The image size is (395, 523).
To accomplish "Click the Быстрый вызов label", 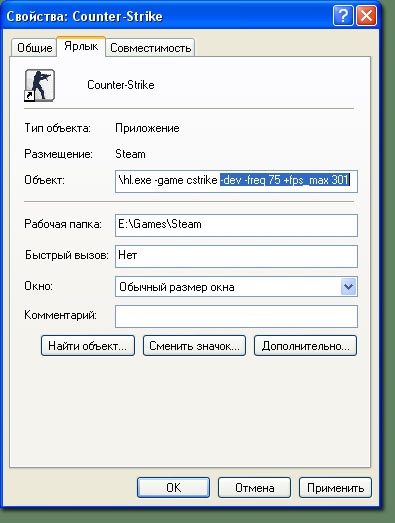I will coord(67,255).
